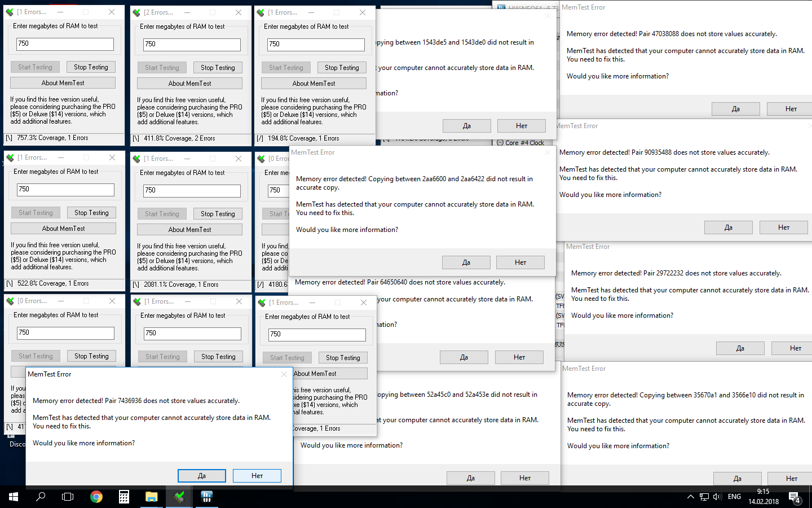Click Да in the Pair 7436936 error dialog
The width and height of the screenshot is (812, 508).
tap(202, 476)
